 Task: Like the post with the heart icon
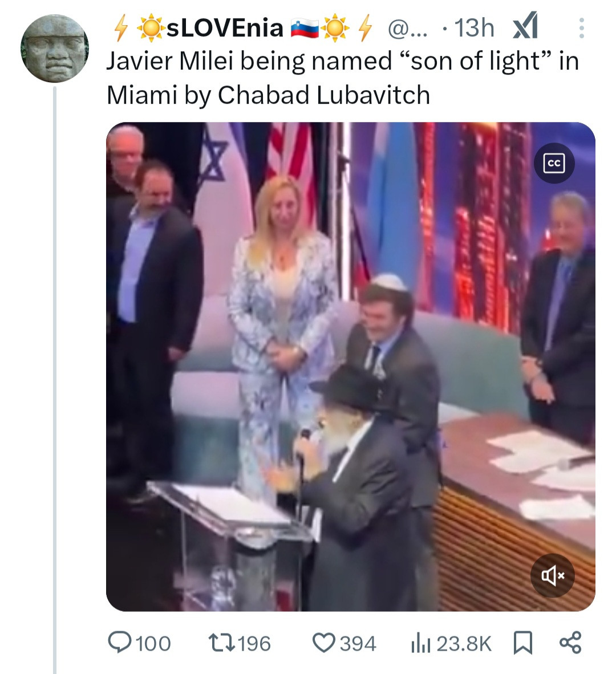(x=323, y=643)
